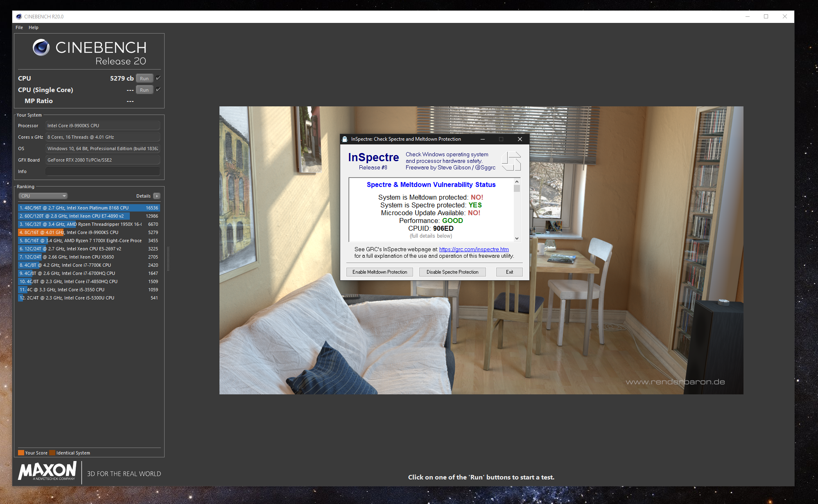Click the Your Score orange legend swatch
Screen dimensions: 818x504
[21, 453]
